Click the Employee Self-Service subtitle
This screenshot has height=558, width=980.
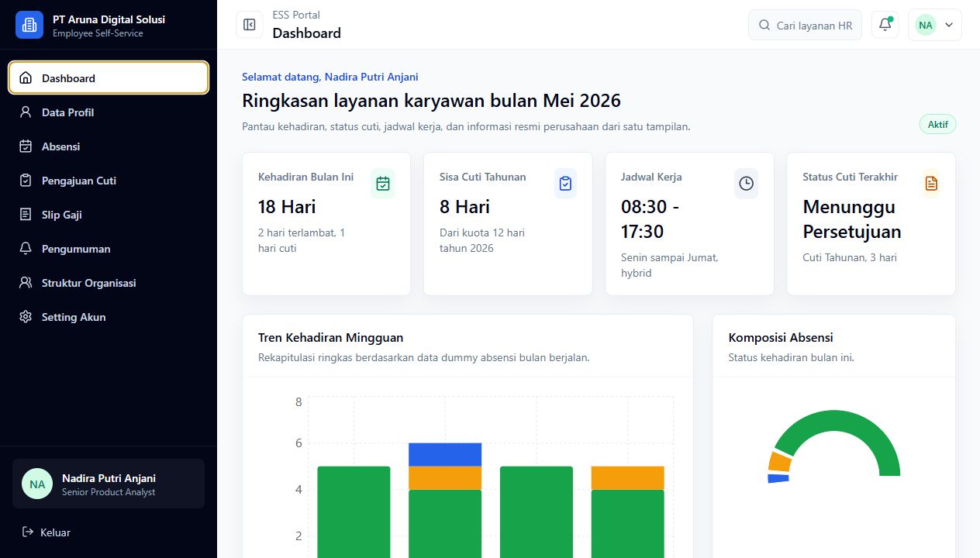pos(98,33)
